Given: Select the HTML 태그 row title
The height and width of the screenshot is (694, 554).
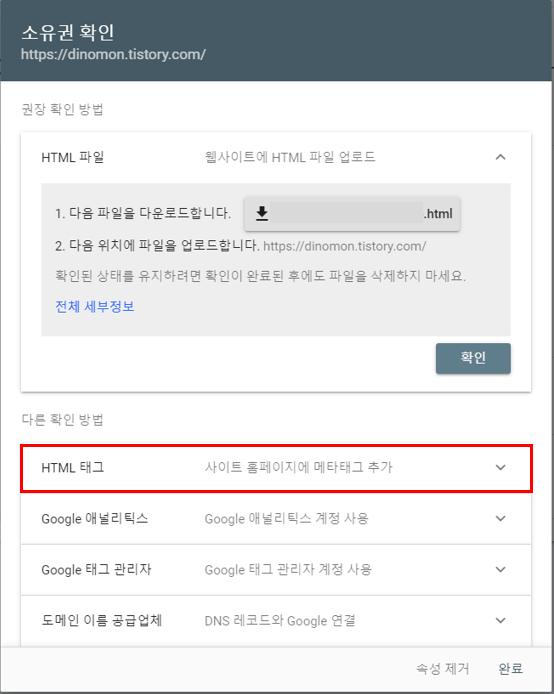Looking at the screenshot, I should click(x=73, y=467).
